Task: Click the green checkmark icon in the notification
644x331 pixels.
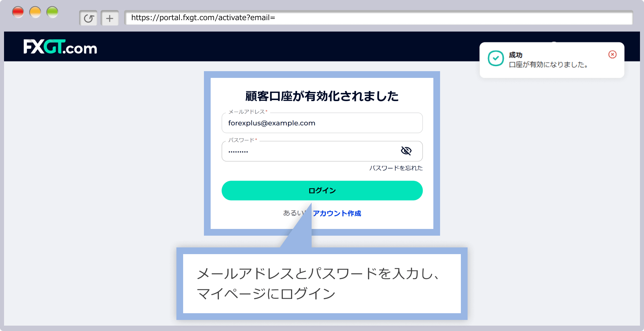Action: click(496, 59)
